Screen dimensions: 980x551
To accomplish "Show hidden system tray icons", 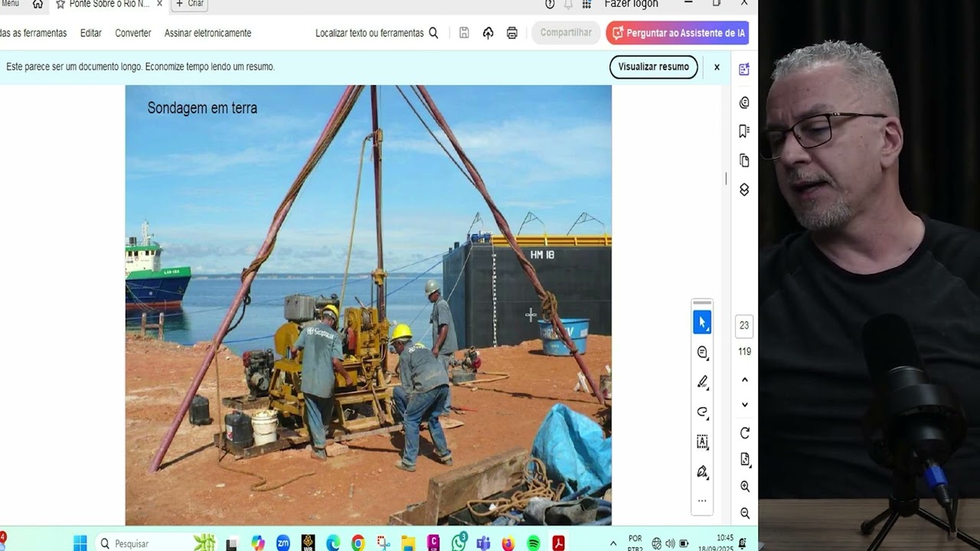I will point(613,543).
